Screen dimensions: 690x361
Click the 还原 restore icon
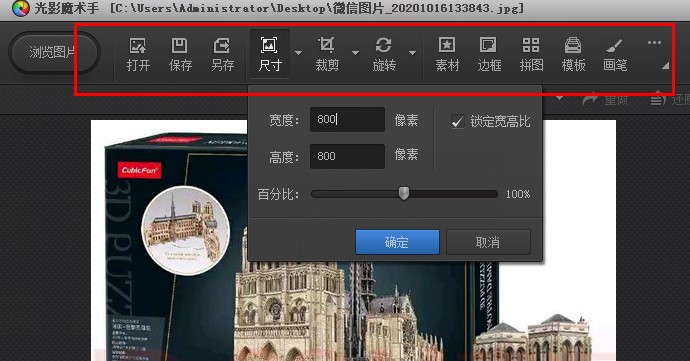[658, 99]
